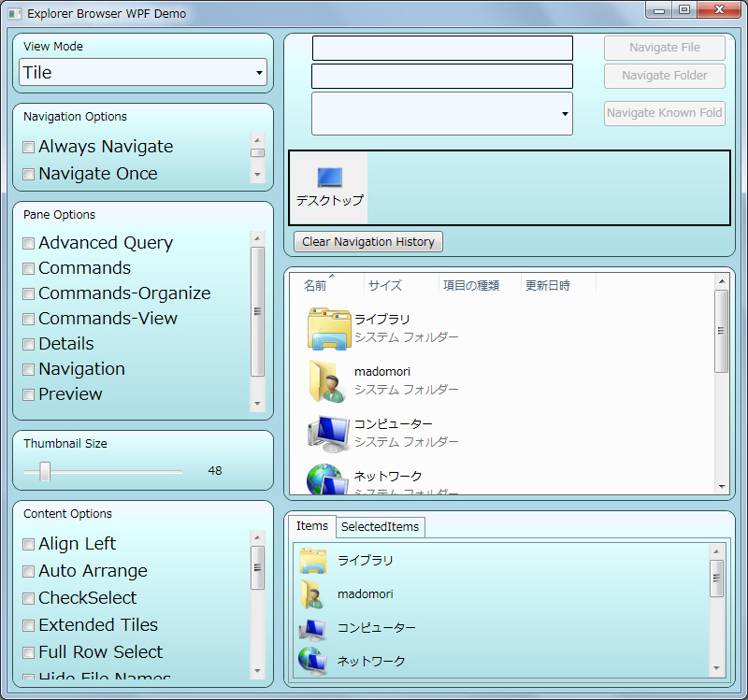
Task: Enable the Always Navigate checkbox
Action: pos(29,147)
